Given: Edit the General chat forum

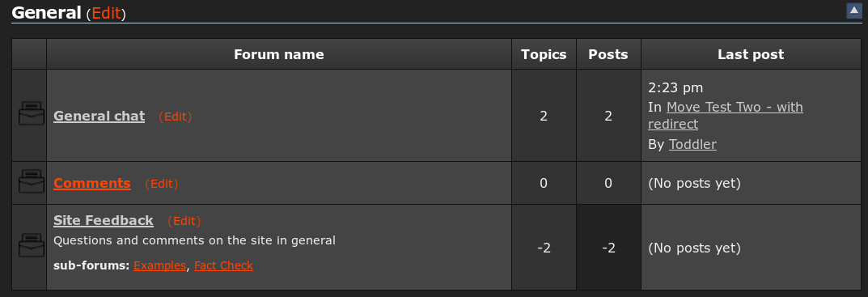Looking at the screenshot, I should pos(176,117).
